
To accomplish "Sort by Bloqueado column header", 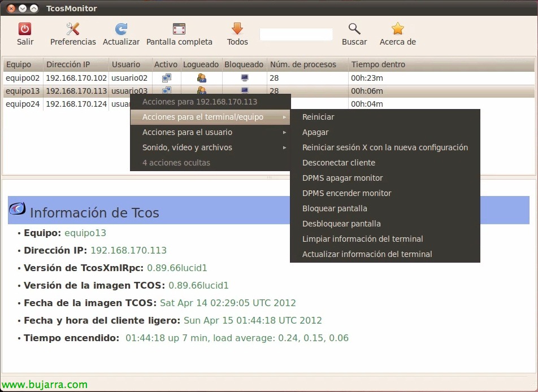I will [244, 64].
